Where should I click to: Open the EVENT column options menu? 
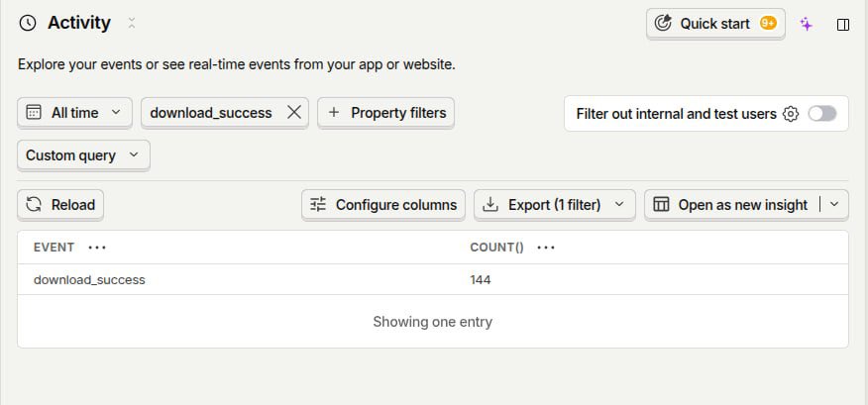tap(97, 248)
